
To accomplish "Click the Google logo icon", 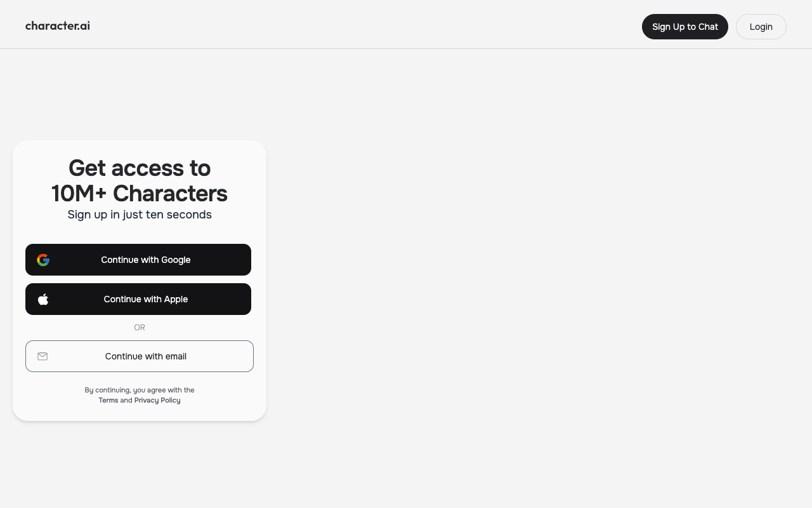I will pyautogui.click(x=43, y=260).
